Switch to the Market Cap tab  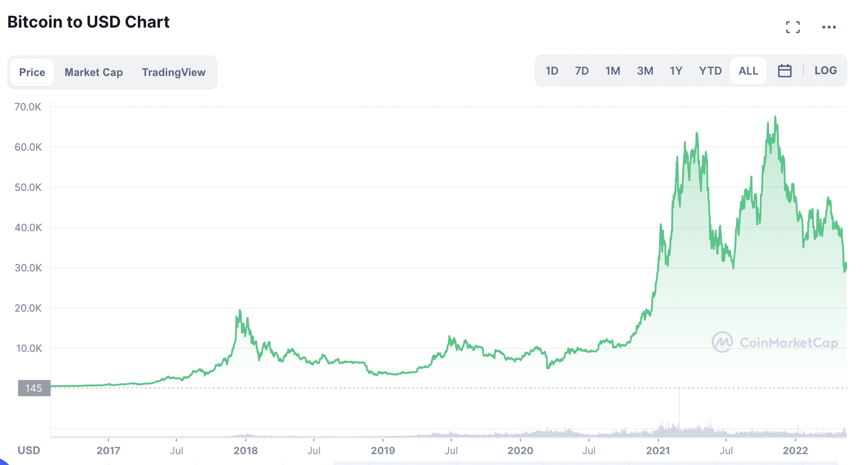tap(94, 72)
